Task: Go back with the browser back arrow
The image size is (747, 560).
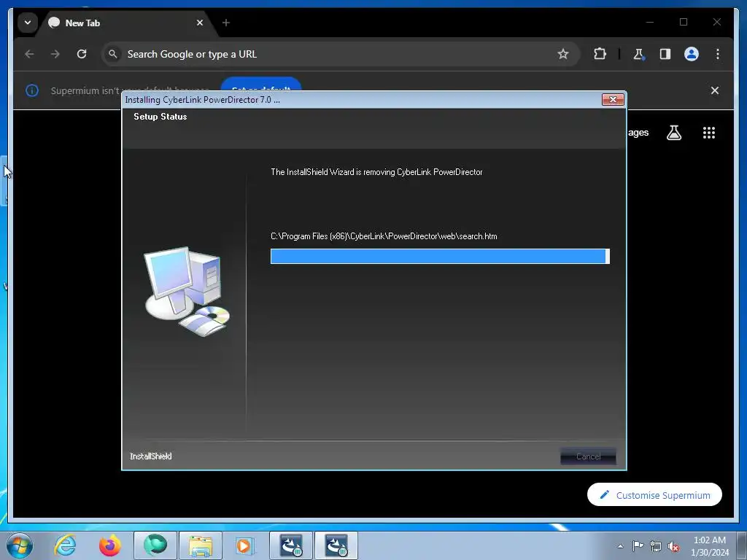Action: click(29, 54)
